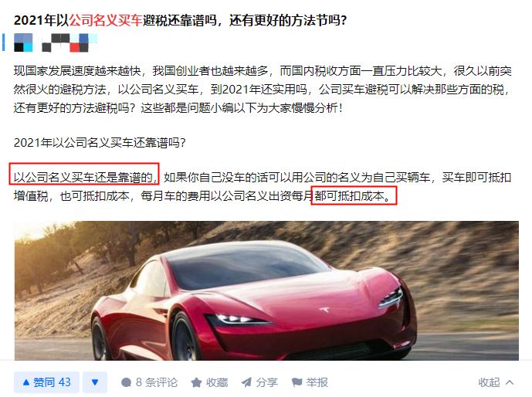Click the author's pixelated avatar
The height and width of the screenshot is (397, 532).
pyautogui.click(x=23, y=42)
